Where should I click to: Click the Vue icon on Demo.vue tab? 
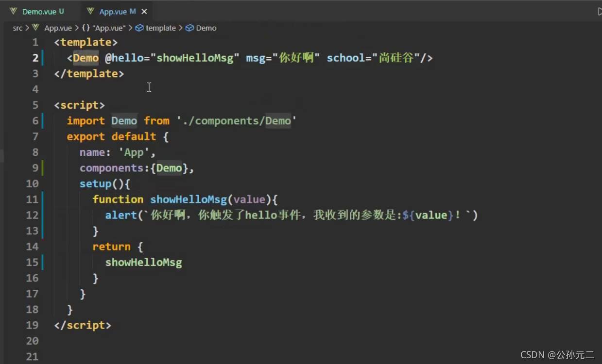tap(13, 11)
